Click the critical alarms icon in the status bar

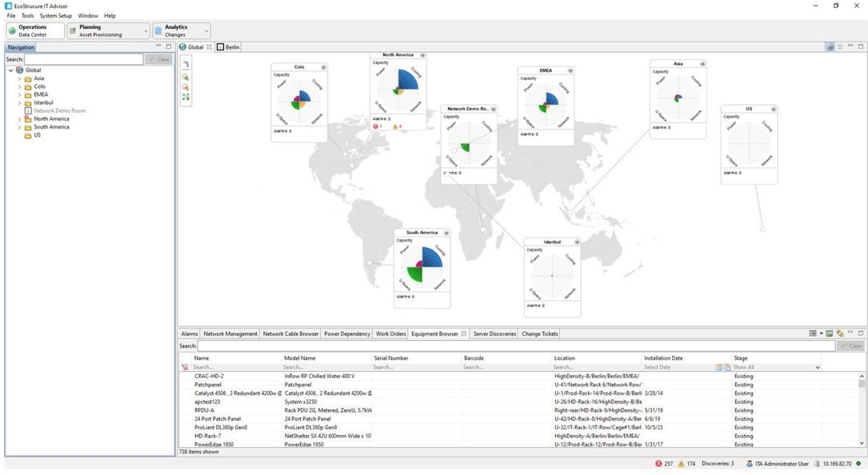pyautogui.click(x=658, y=464)
